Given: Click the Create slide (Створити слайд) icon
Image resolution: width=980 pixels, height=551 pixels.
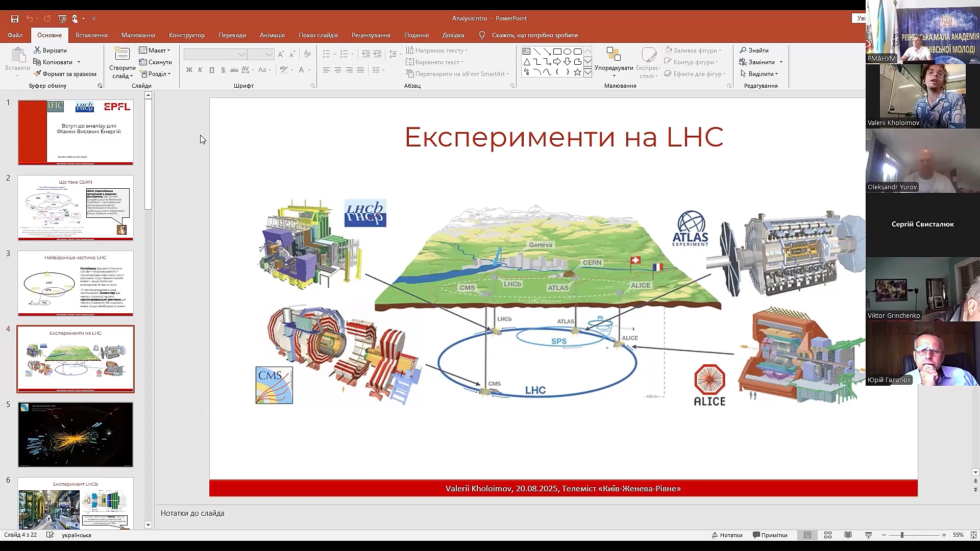Looking at the screenshot, I should click(122, 54).
